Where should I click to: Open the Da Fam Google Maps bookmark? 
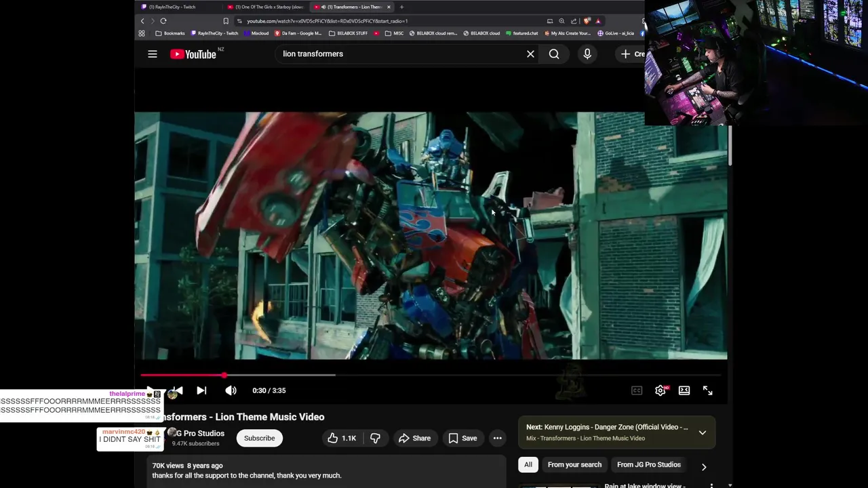point(298,33)
